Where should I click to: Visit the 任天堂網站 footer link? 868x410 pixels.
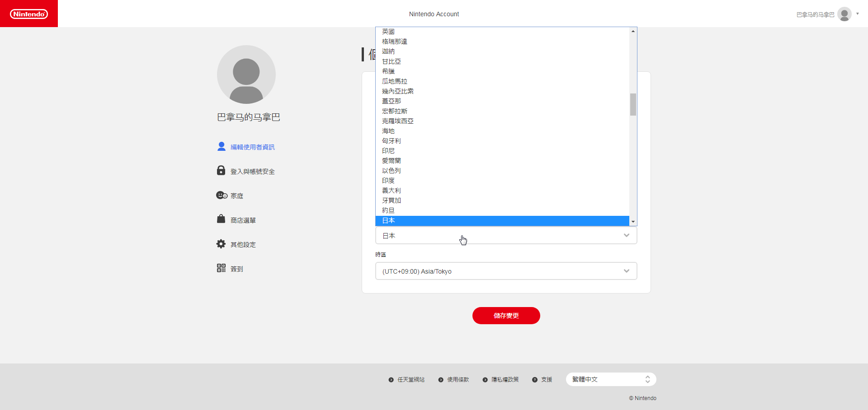411,380
